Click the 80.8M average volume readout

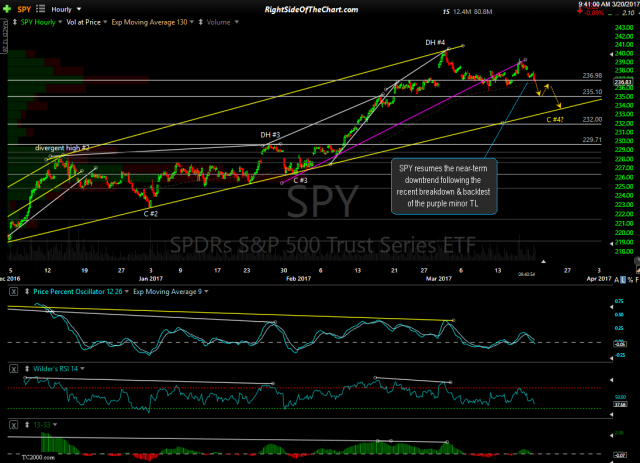click(x=483, y=12)
